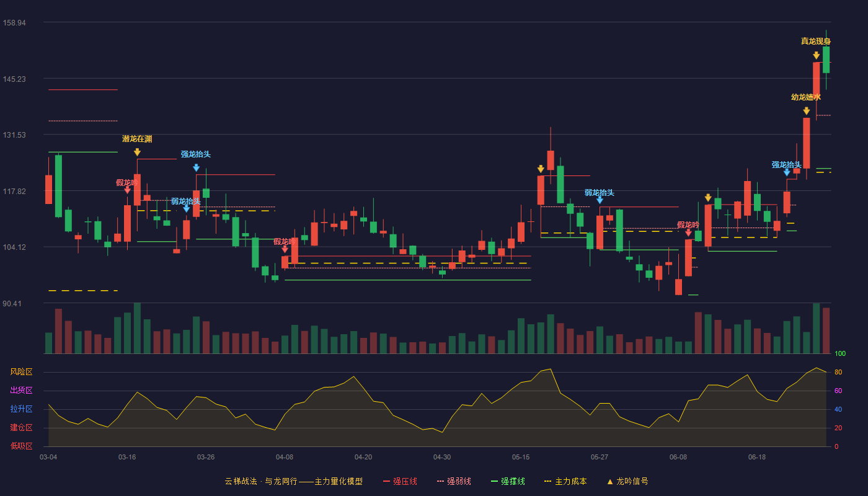The height and width of the screenshot is (496, 868).
Task: Click the 强龙抬头 blue arrow near 06-22
Action: (787, 172)
